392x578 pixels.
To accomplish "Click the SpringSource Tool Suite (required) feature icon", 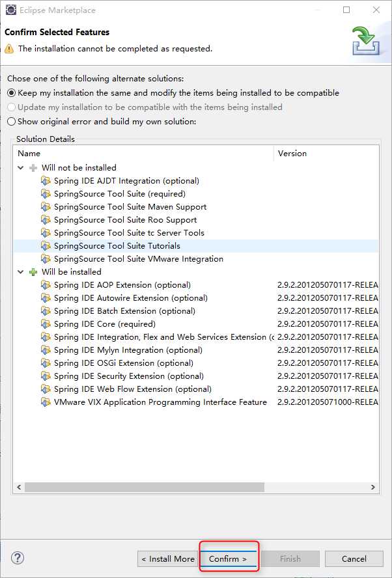I will [x=46, y=193].
